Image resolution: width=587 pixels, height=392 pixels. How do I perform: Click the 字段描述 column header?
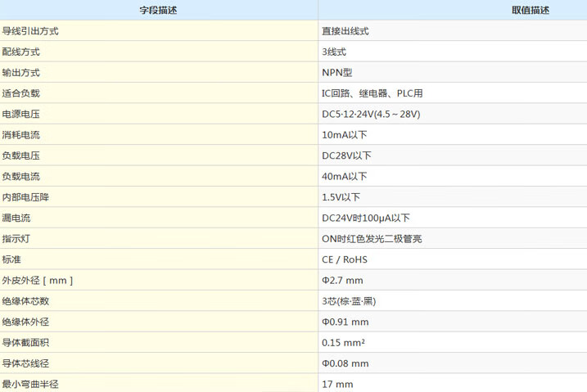158,10
